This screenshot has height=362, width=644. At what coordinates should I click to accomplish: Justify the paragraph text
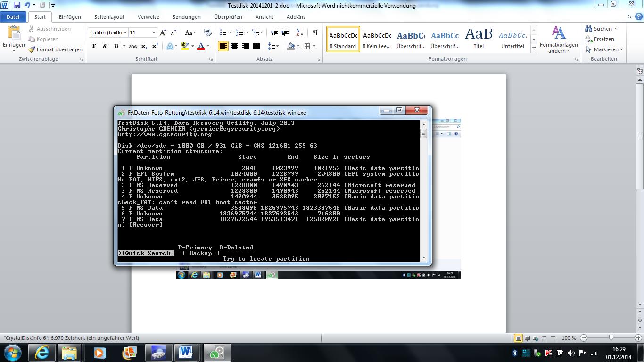coord(256,46)
